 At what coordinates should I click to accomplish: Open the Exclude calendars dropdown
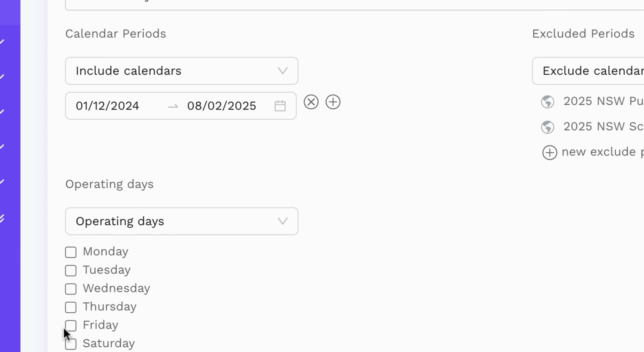[x=588, y=71]
